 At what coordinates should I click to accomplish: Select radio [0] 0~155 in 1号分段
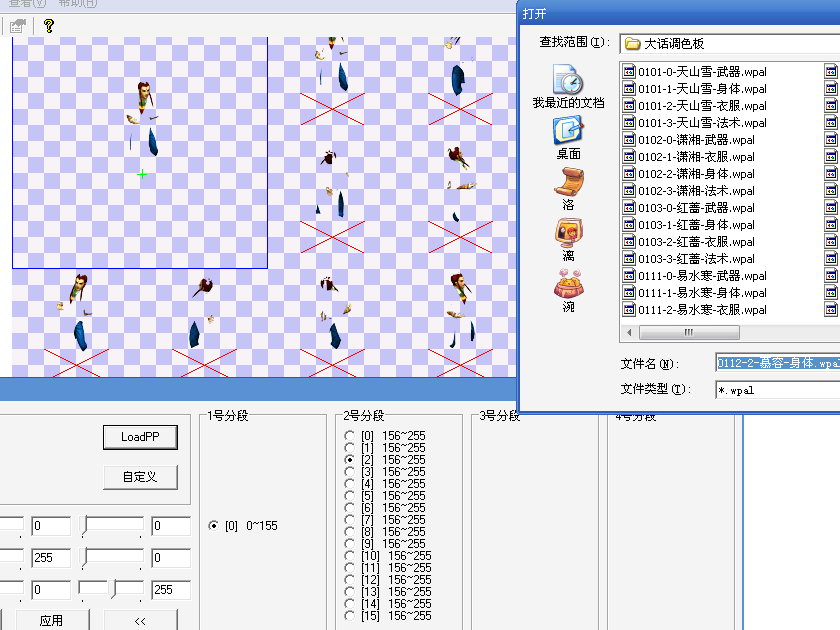213,526
